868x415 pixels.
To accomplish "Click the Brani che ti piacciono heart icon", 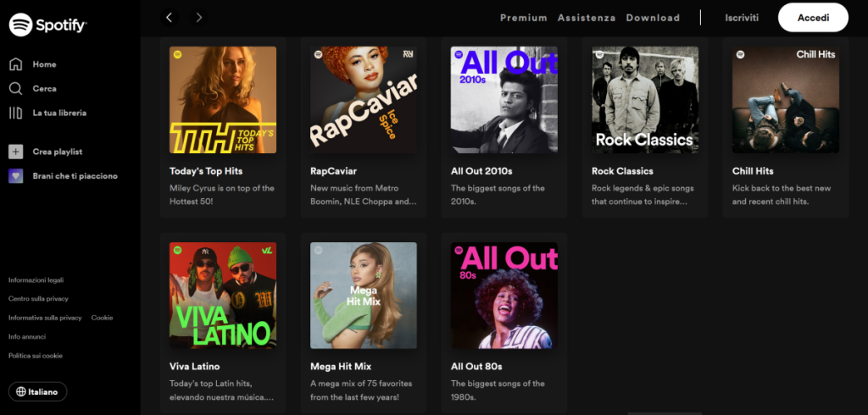I will (x=15, y=176).
